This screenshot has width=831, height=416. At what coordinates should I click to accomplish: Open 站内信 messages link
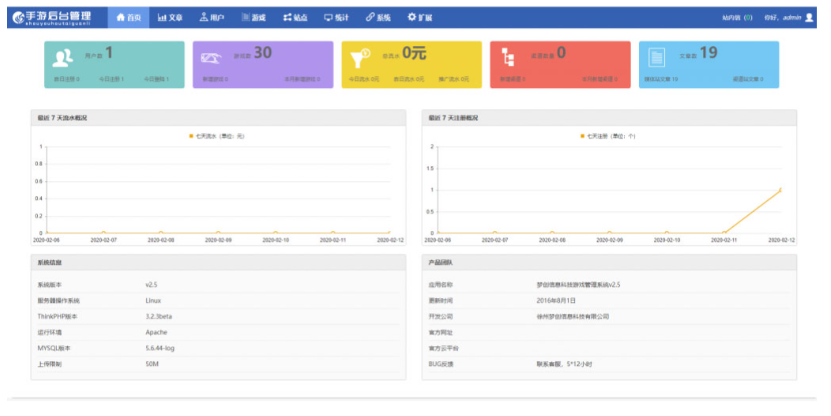732,18
